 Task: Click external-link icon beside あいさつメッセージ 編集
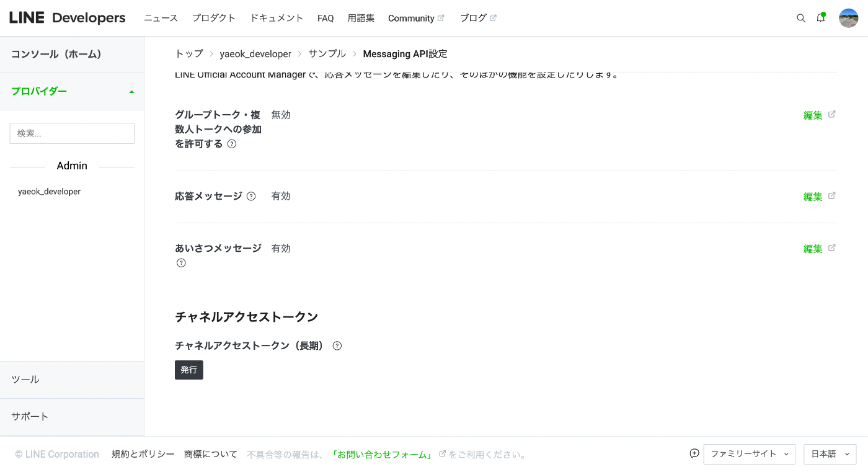[x=832, y=247]
